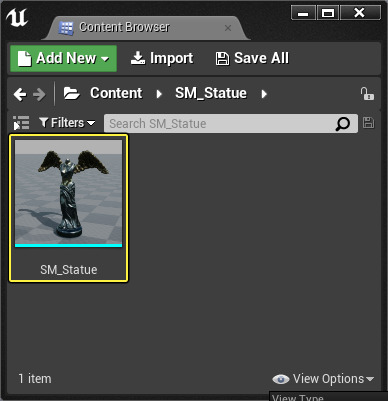The width and height of the screenshot is (388, 401).
Task: Click the Import button
Action: [161, 58]
